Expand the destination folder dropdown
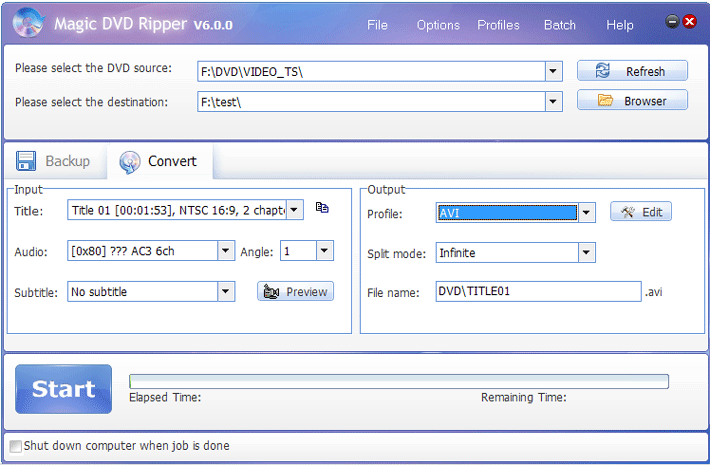The image size is (710, 465). coord(553,101)
